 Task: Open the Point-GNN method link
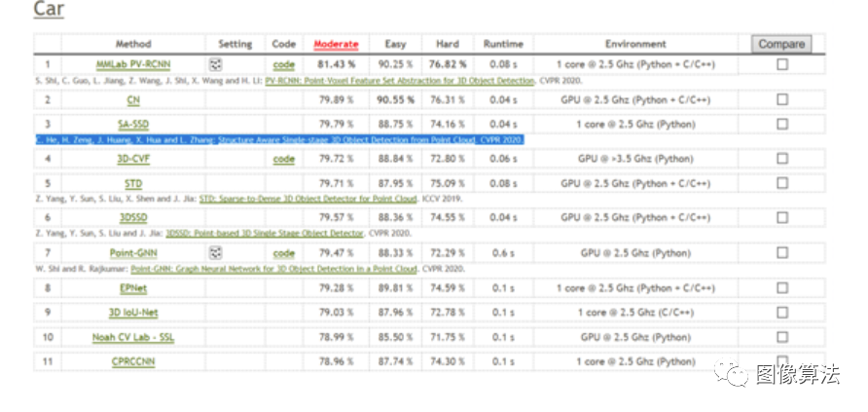[x=133, y=253]
